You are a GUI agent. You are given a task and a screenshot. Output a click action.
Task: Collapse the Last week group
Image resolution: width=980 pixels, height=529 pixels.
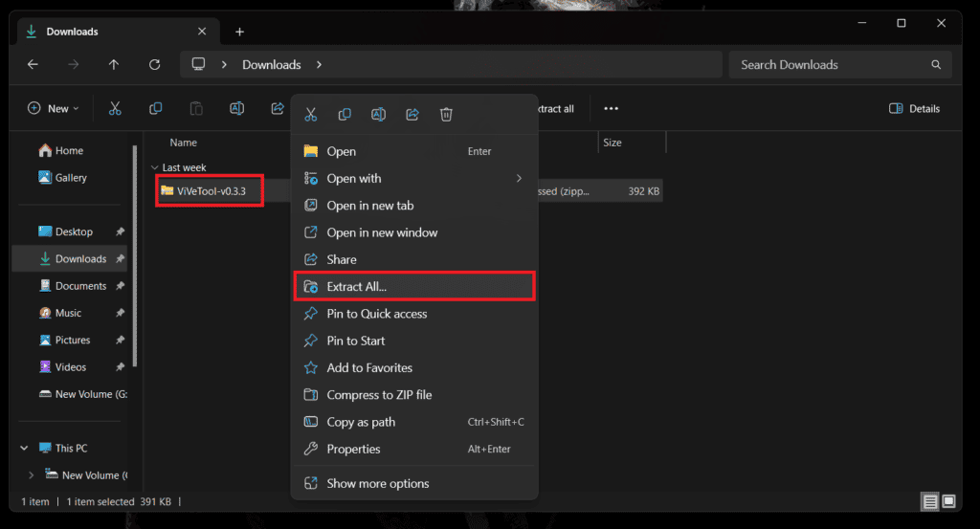(154, 167)
